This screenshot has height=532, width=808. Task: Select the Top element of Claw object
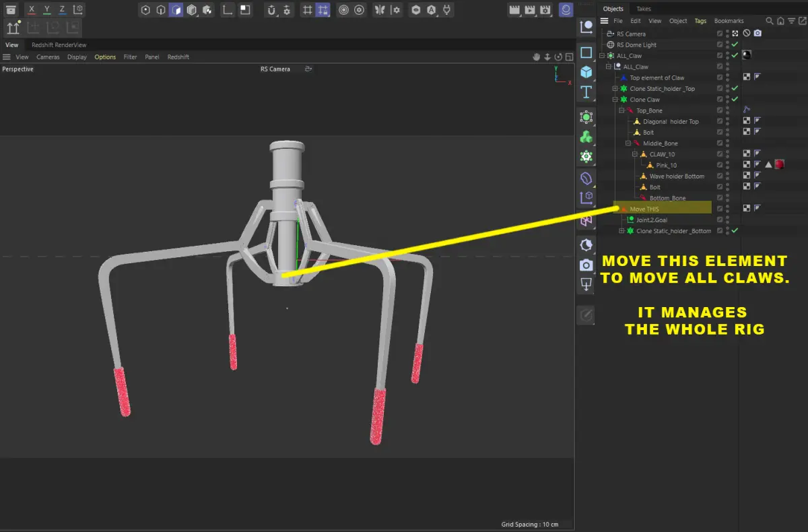tap(657, 78)
